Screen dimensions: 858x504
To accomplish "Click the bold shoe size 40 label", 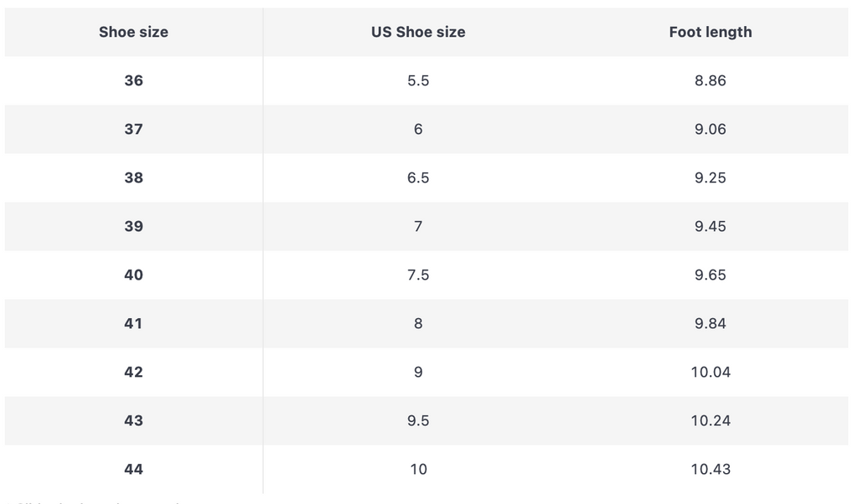I will click(133, 275).
